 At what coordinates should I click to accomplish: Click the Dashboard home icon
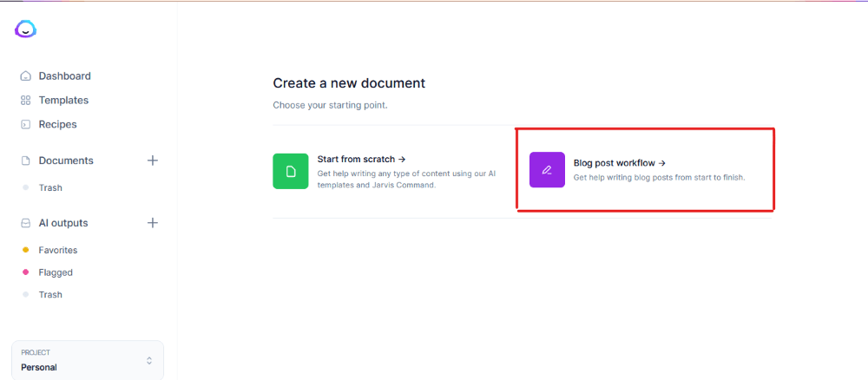click(25, 75)
